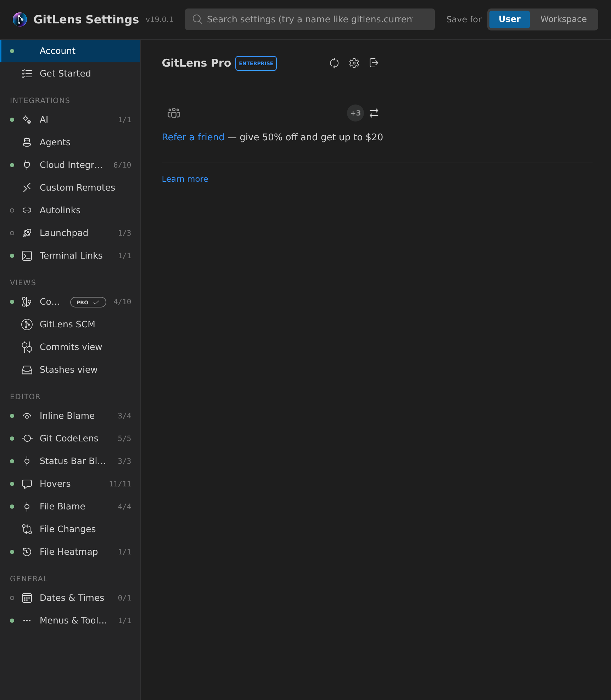
Task: Open the Get Started section
Action: 70,74
